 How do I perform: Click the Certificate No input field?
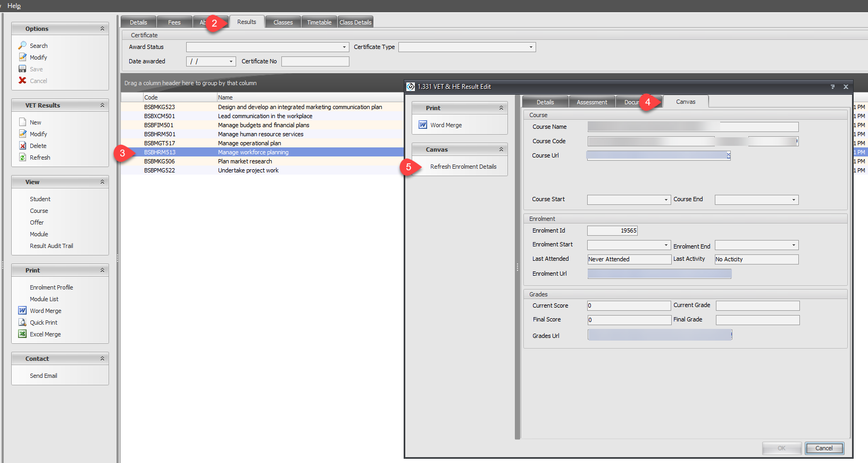pos(315,62)
